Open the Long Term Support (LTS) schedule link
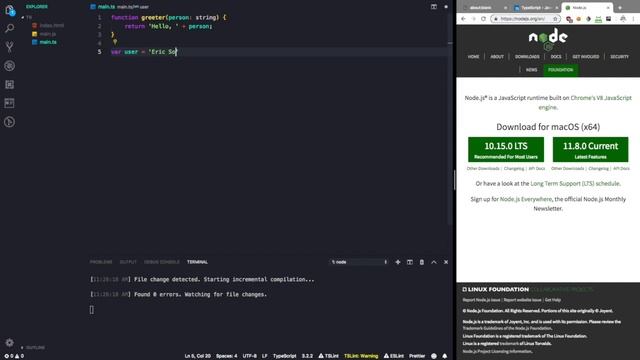This screenshot has width=640, height=360. click(x=575, y=184)
